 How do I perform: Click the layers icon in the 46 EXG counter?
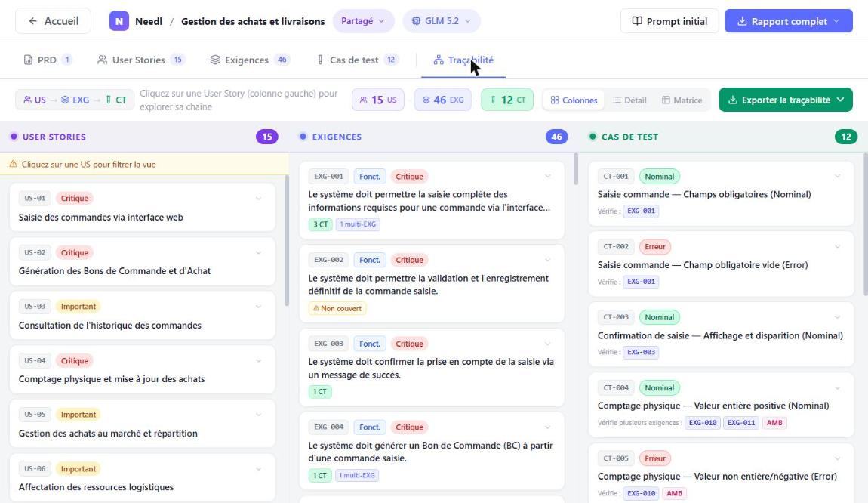click(x=426, y=100)
